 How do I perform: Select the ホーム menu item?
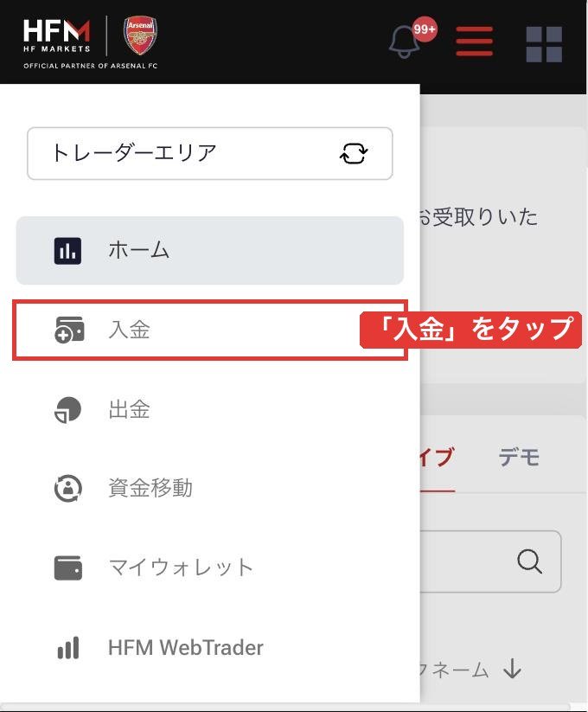(209, 251)
